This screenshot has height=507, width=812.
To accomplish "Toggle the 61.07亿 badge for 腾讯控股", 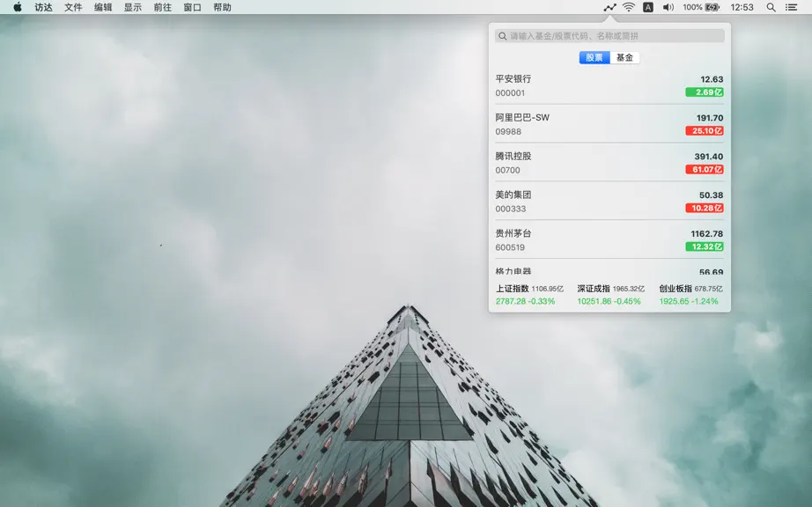I will [x=705, y=169].
